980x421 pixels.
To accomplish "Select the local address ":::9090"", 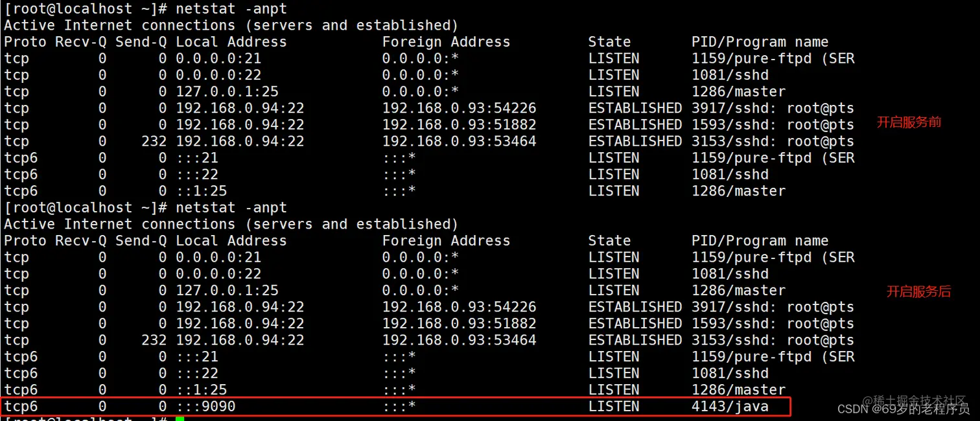I will click(205, 407).
